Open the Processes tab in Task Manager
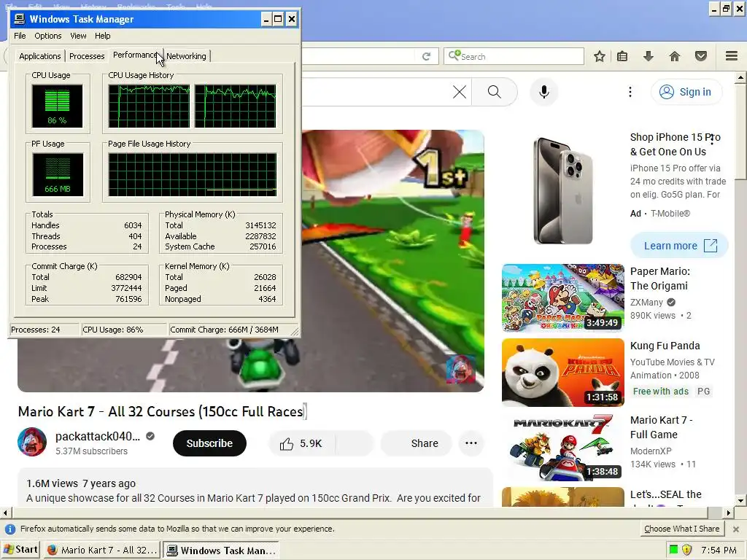The image size is (747, 560). (x=87, y=56)
